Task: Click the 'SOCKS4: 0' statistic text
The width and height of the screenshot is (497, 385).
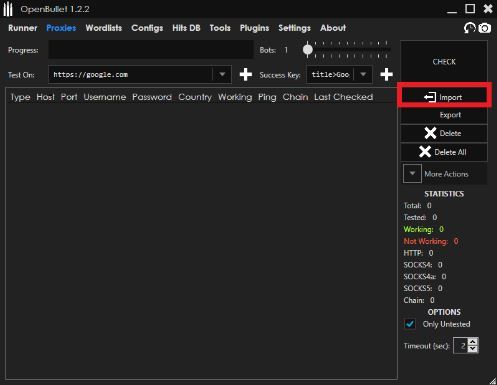Action: point(423,265)
